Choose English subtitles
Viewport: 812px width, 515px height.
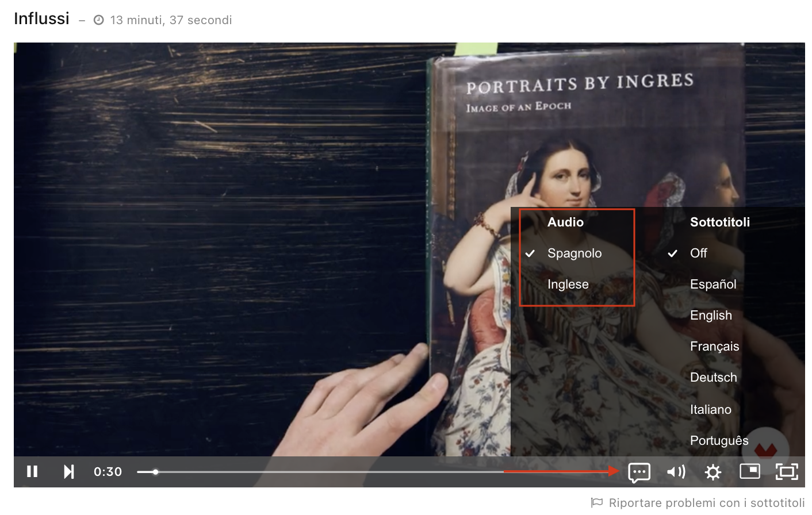click(711, 316)
